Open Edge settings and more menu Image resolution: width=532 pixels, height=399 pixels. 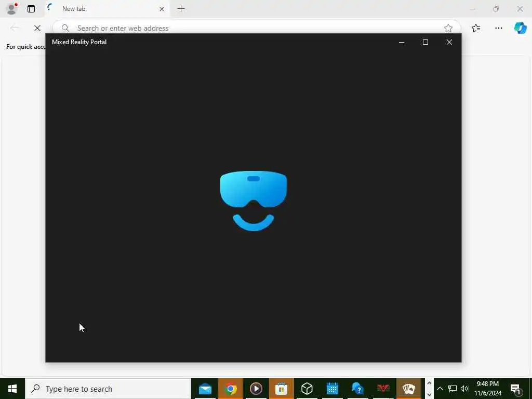click(x=498, y=28)
